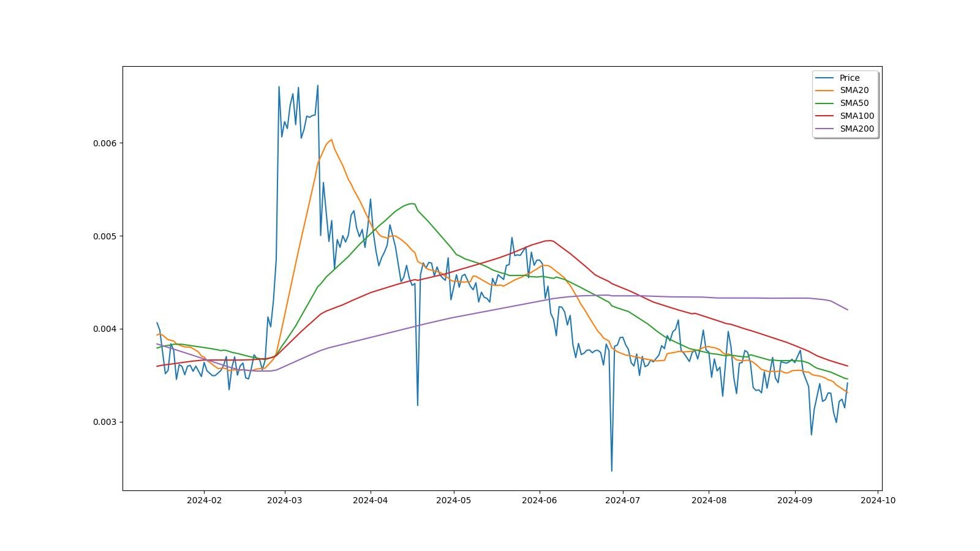Click the 2024-09 x-axis label
Image resolution: width=980 pixels, height=551 pixels.
click(x=795, y=500)
